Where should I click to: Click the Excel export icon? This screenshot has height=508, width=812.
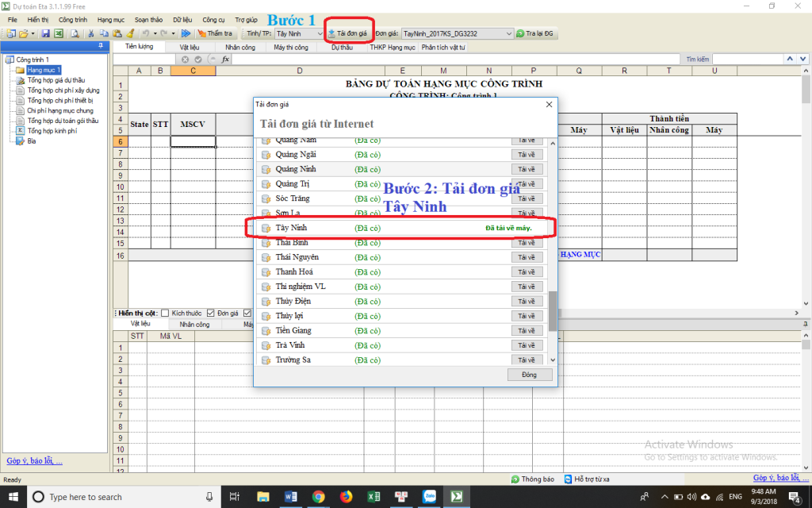(x=58, y=34)
